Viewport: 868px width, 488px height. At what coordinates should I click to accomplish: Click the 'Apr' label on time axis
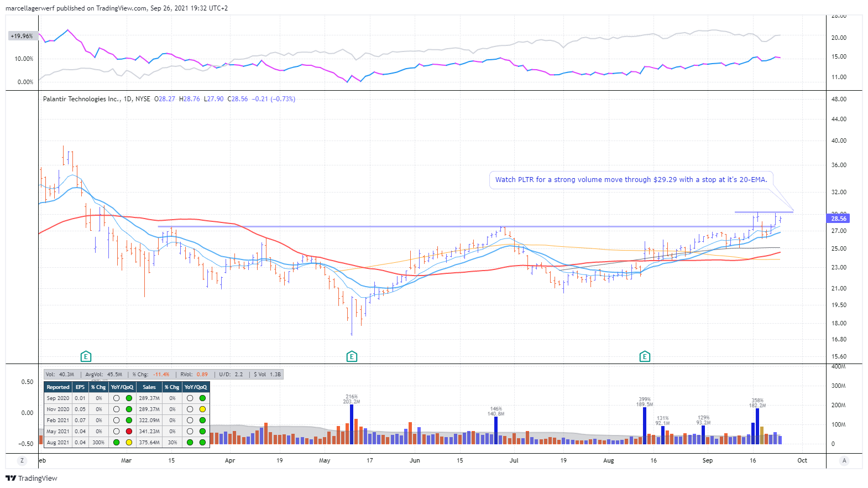pos(230,460)
